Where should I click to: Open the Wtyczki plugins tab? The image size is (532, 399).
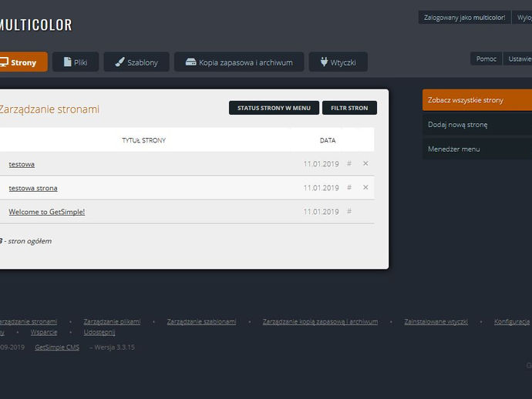338,62
